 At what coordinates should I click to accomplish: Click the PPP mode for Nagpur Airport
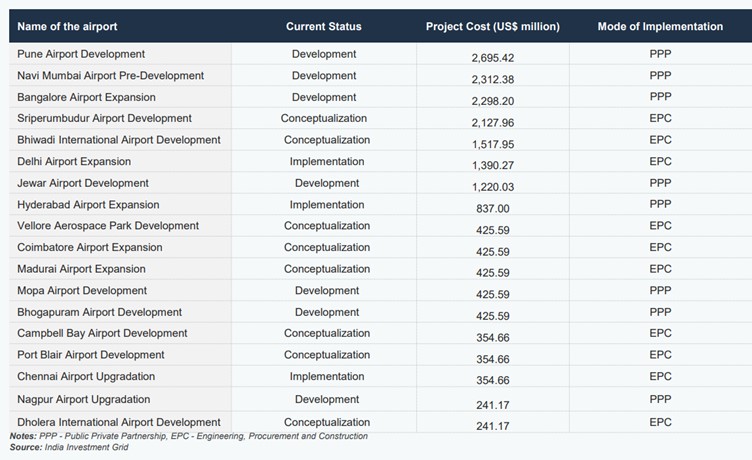[x=660, y=399]
